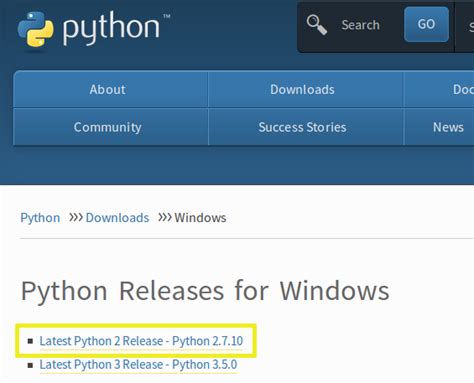Go to Python in the breadcrumb

40,218
